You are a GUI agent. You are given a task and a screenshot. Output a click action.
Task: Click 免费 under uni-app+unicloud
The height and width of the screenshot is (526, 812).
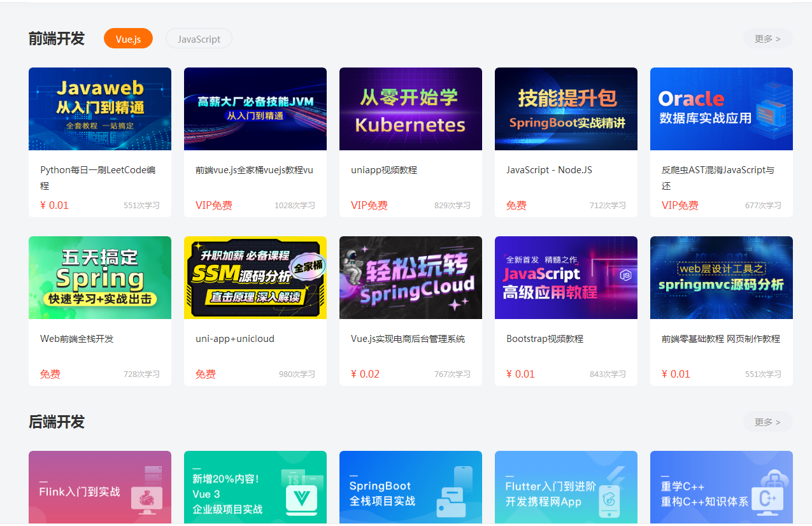(206, 374)
